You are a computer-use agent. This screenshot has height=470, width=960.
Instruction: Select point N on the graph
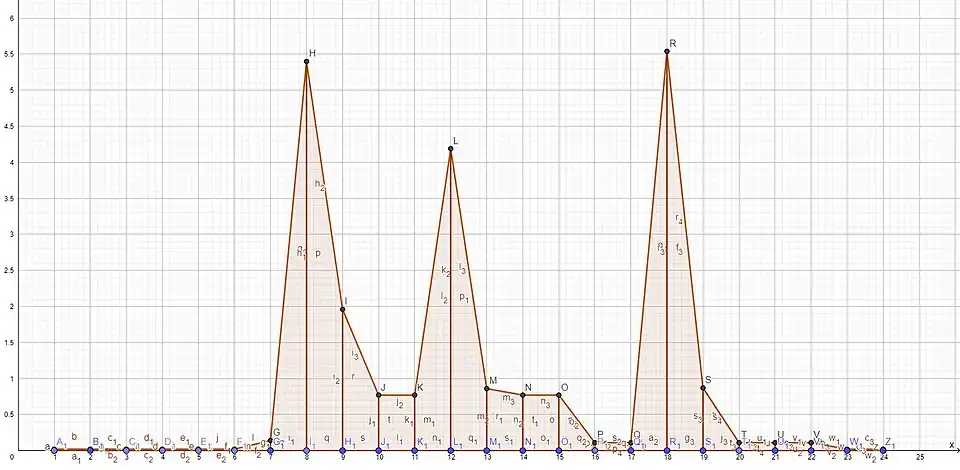pos(523,395)
